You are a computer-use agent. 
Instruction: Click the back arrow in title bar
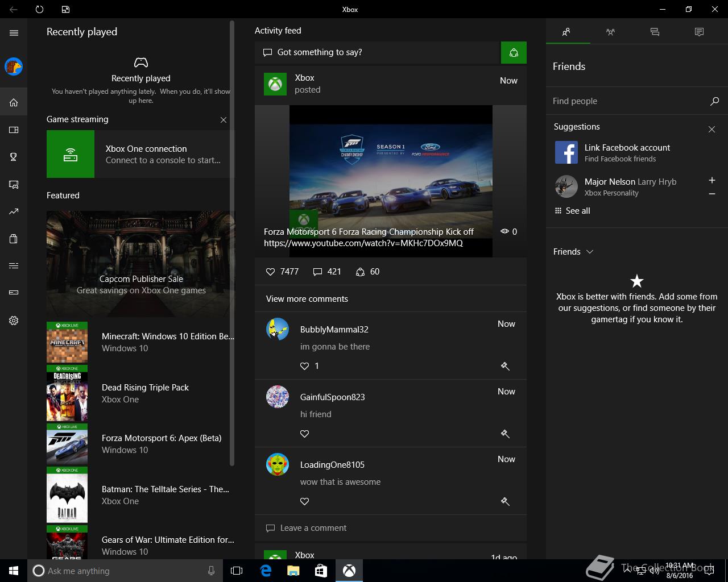[13, 9]
